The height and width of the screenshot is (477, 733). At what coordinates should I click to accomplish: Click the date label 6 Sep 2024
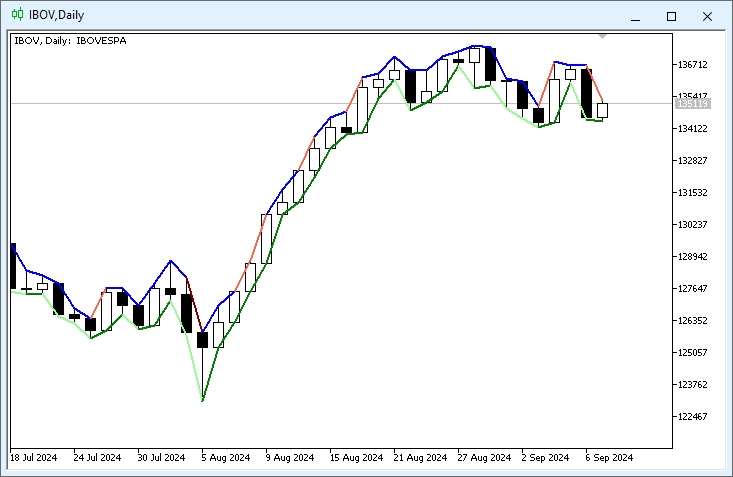click(609, 457)
